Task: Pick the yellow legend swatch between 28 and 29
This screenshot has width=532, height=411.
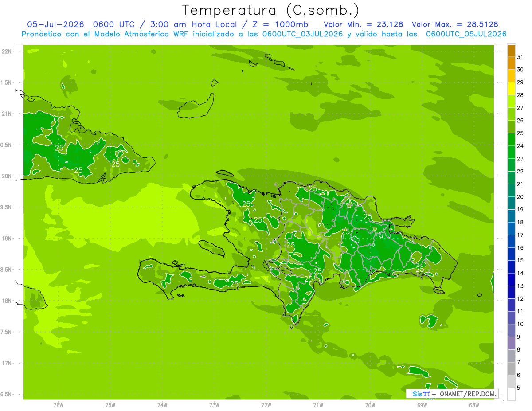Action: coord(511,89)
